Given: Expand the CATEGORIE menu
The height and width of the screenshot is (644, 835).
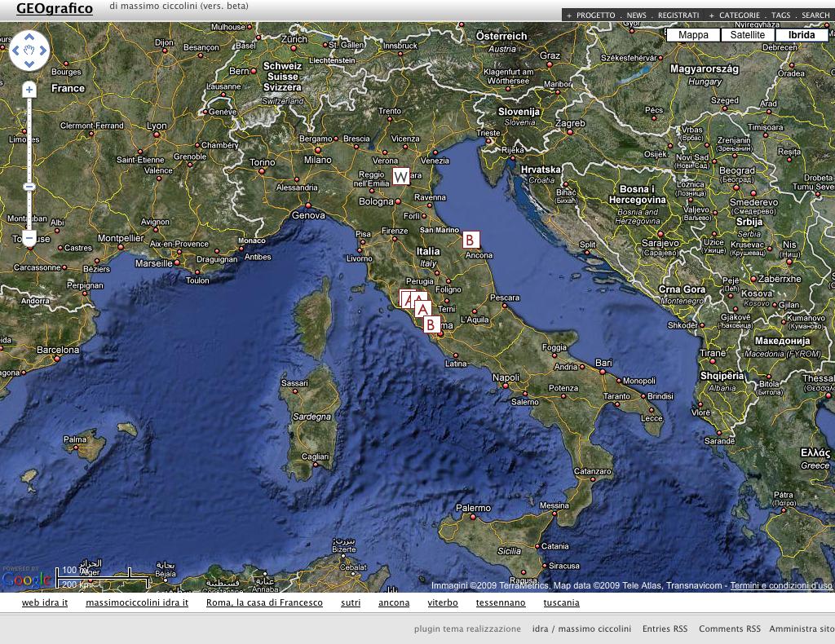Looking at the screenshot, I should [x=739, y=15].
